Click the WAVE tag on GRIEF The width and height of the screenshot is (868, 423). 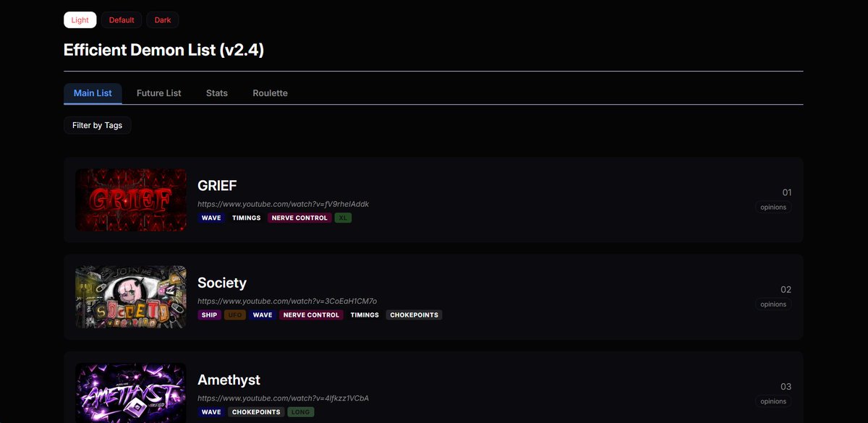[212, 218]
